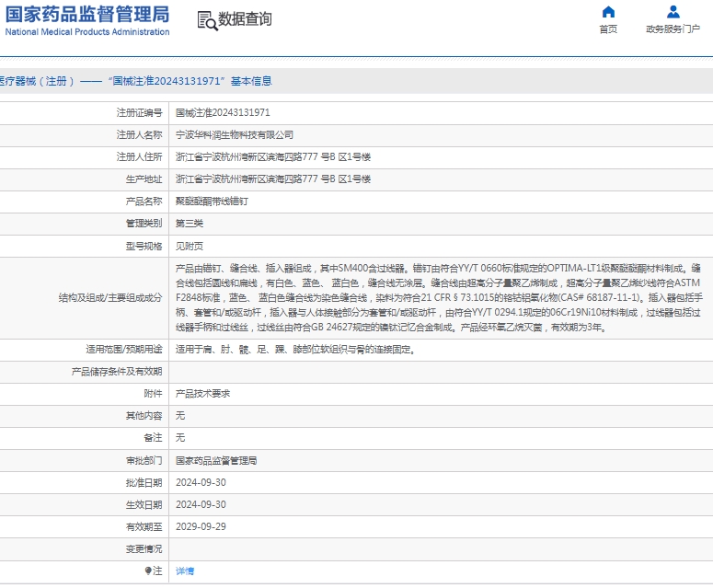Click 型号规格 value 见附页
This screenshot has width=713, height=588.
[190, 246]
